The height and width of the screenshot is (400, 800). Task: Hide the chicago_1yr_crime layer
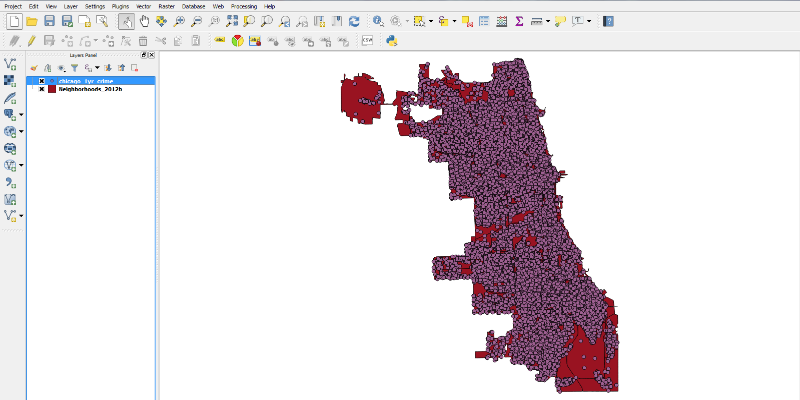42,80
